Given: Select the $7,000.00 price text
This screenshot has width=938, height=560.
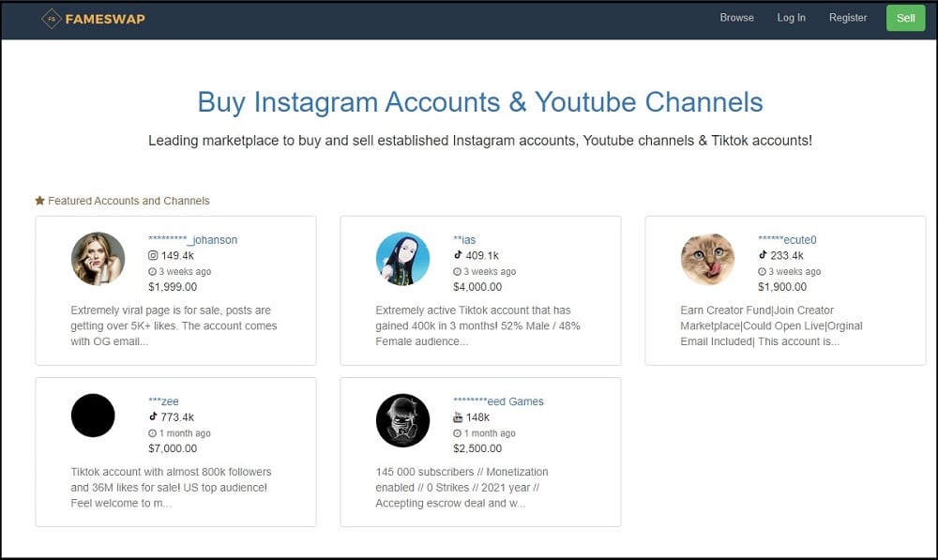Looking at the screenshot, I should 173,448.
